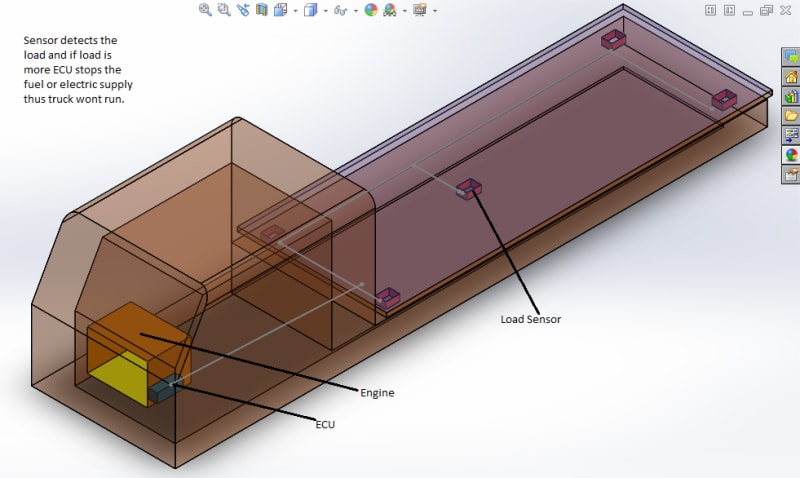The image size is (800, 478).
Task: Open the SolidWorks Forum task pane tab
Action: 791,57
